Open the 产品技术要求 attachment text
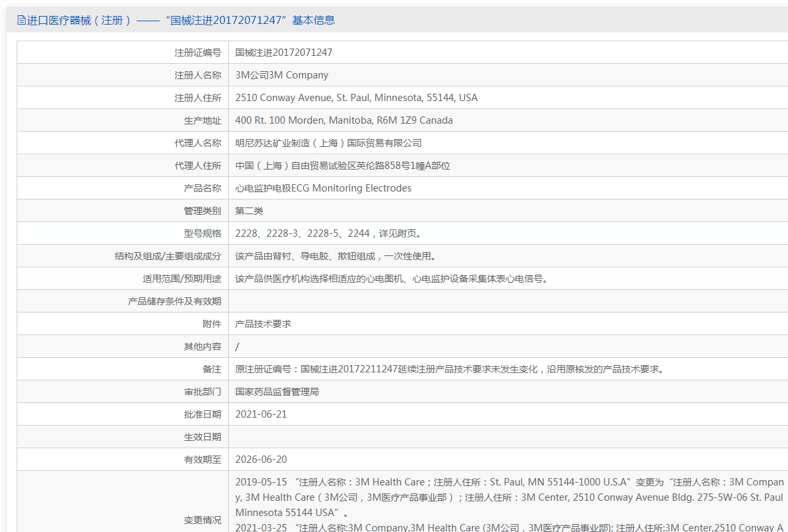This screenshot has width=788, height=532. point(263,323)
